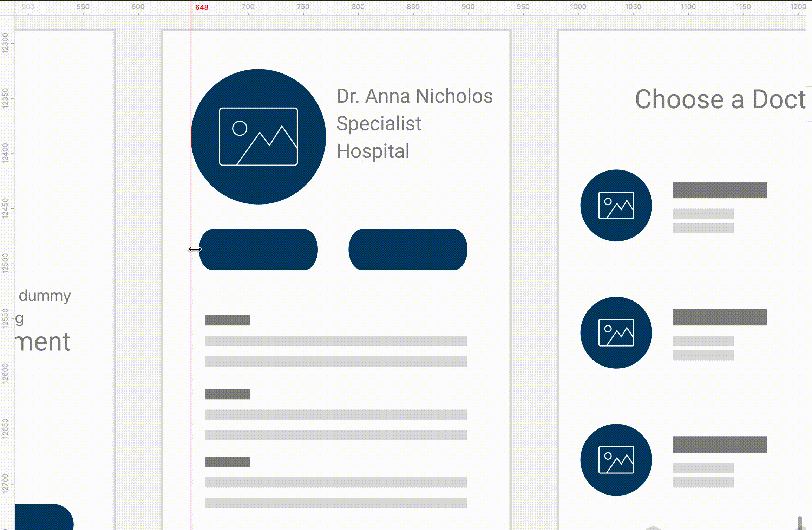Screen dimensions: 812x530
Task: Select the third doctor avatar image icon
Action: 616,460
